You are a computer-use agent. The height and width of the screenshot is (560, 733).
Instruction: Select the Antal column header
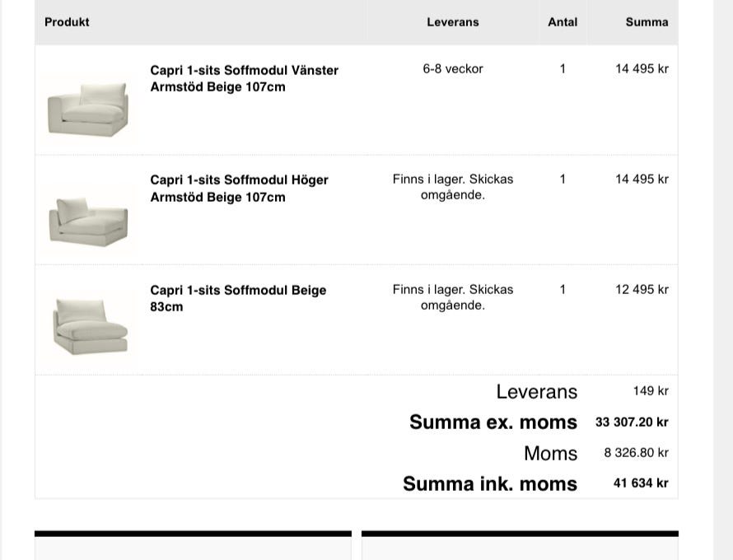pyautogui.click(x=563, y=22)
